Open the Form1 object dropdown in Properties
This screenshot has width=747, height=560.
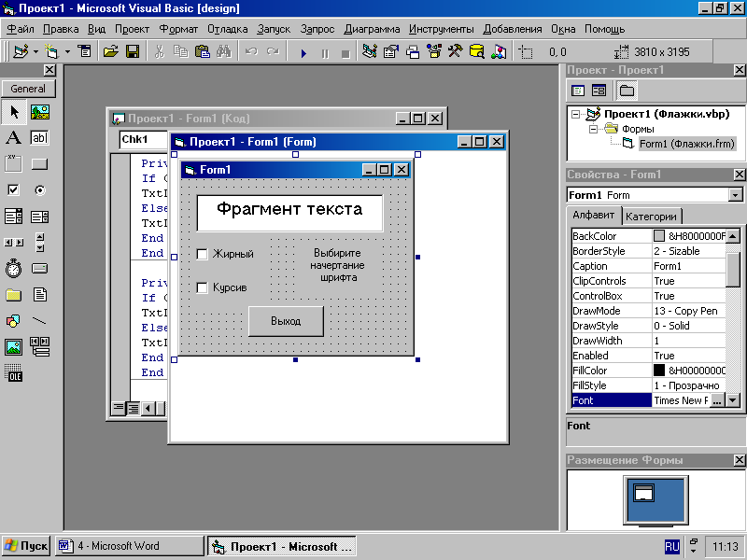click(x=735, y=195)
